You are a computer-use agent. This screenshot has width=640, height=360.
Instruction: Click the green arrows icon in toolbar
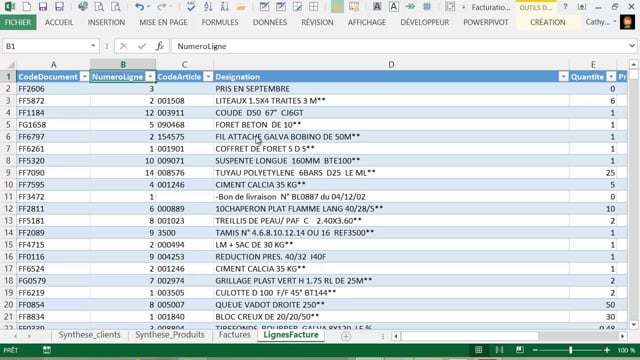tap(410, 7)
